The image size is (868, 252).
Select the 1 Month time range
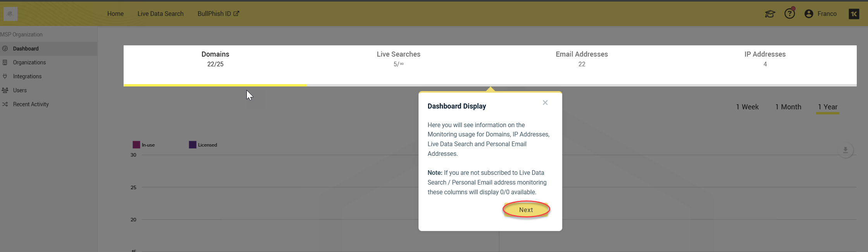[788, 107]
